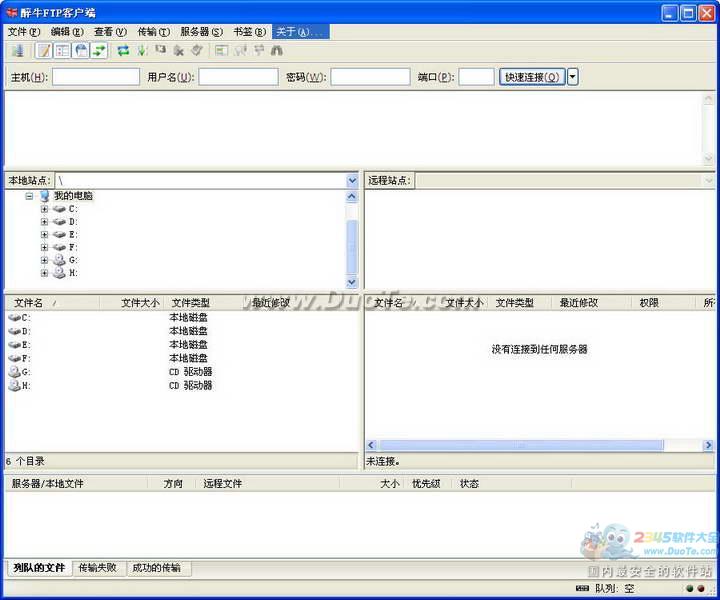Click the 端口 port input field
Screen dimensions: 720x600
pyautogui.click(x=476, y=77)
